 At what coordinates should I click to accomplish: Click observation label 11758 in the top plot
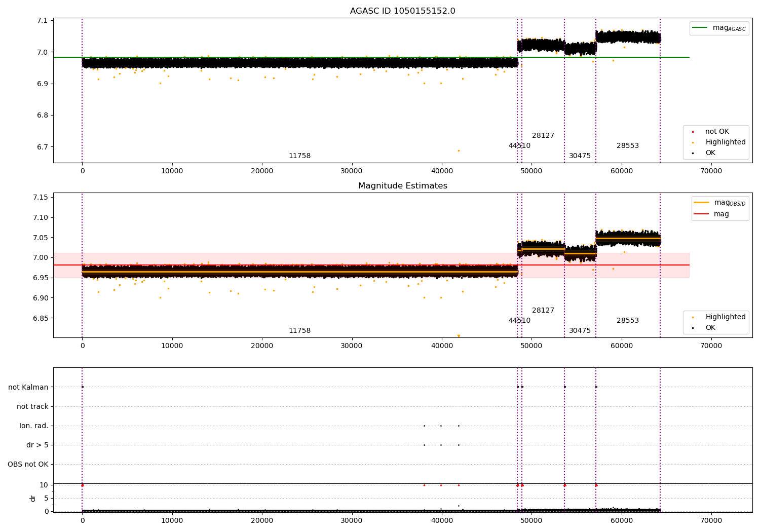click(299, 156)
